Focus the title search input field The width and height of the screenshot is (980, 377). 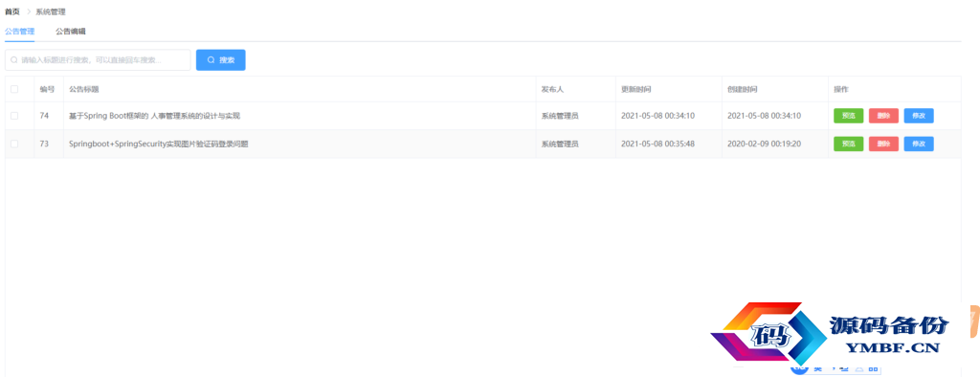coord(98,60)
